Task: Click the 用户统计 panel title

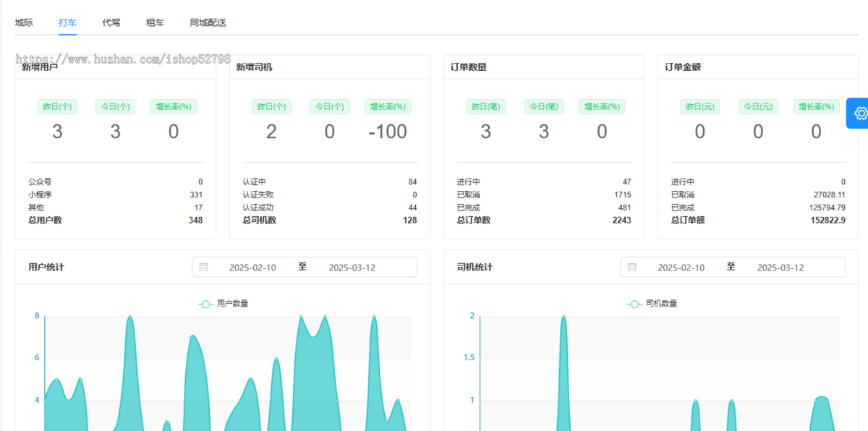Action: tap(46, 268)
